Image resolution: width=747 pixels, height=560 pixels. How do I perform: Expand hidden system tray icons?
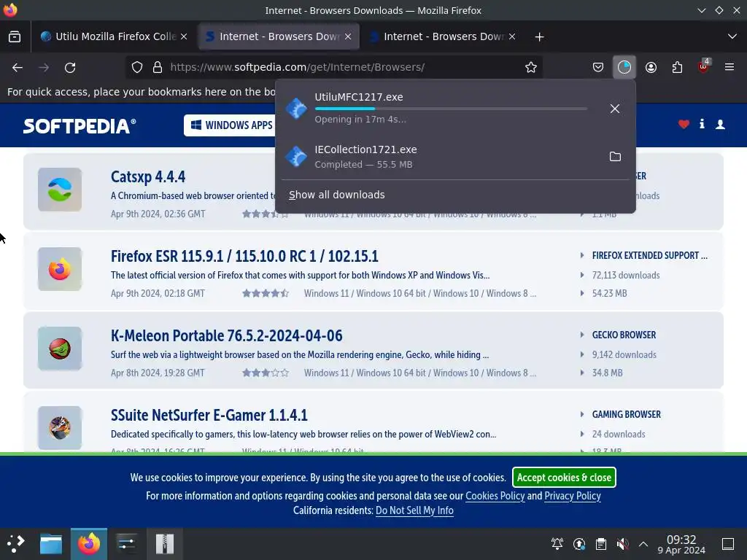(643, 543)
